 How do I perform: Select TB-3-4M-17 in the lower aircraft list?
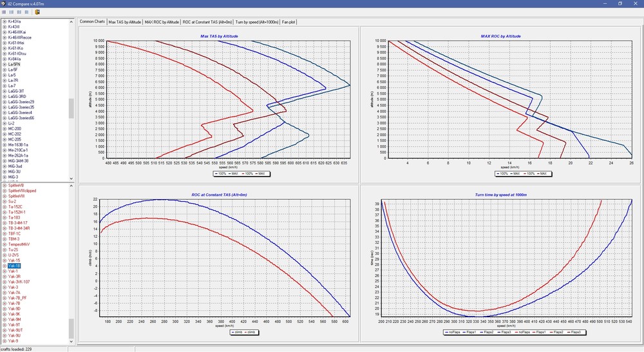[17, 223]
